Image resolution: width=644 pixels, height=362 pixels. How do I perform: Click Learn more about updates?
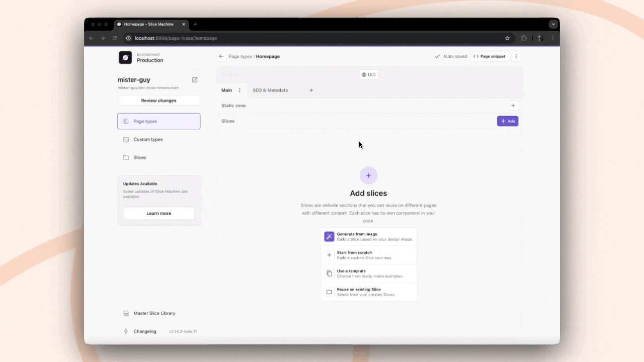click(x=158, y=213)
